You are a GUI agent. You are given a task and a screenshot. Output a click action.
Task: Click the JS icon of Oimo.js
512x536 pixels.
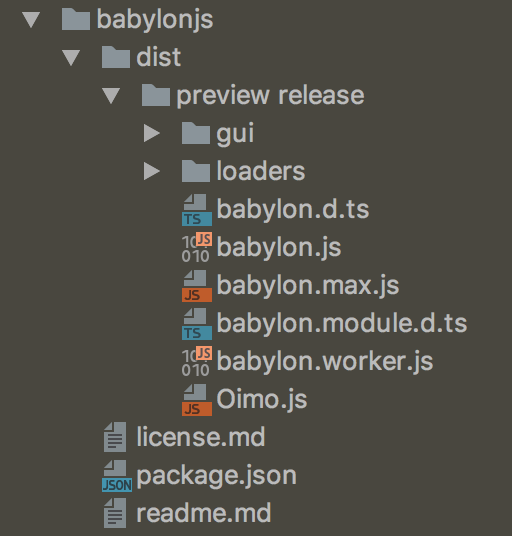[x=197, y=399]
